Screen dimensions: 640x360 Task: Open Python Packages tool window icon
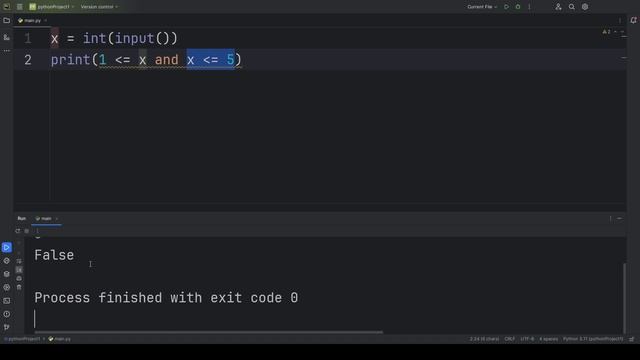point(7,261)
